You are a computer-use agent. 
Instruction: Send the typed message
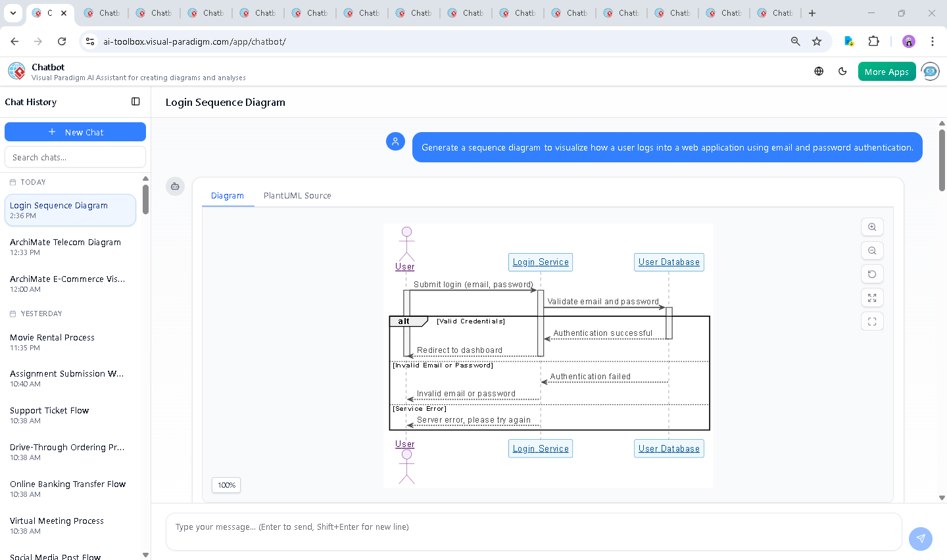(x=920, y=538)
